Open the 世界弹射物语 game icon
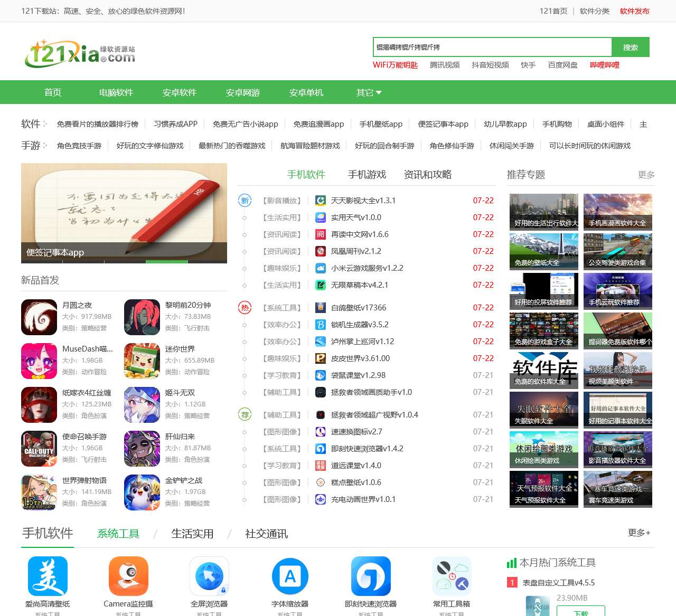 (x=39, y=492)
